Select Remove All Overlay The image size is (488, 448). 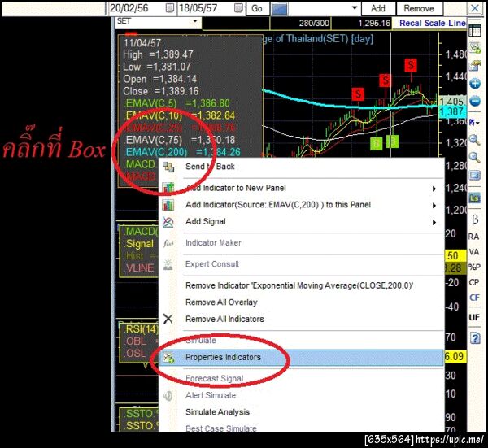click(x=301, y=302)
